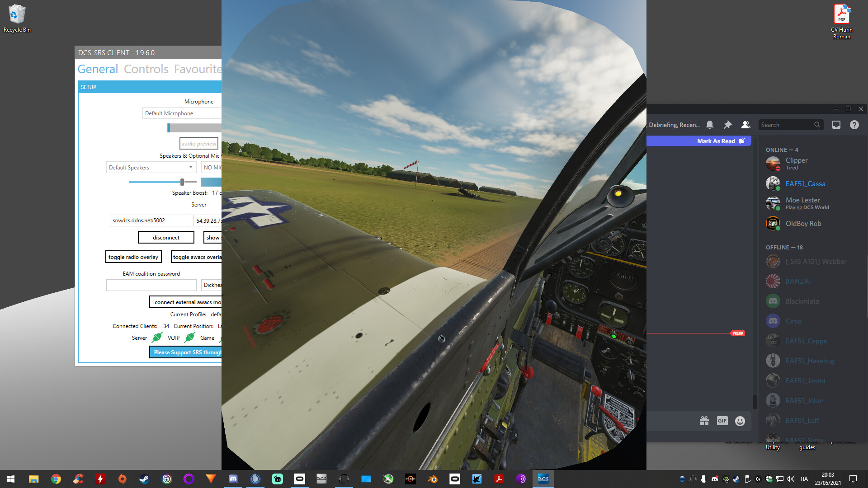Open the Discord inbox icon
The image size is (868, 488).
(x=836, y=125)
